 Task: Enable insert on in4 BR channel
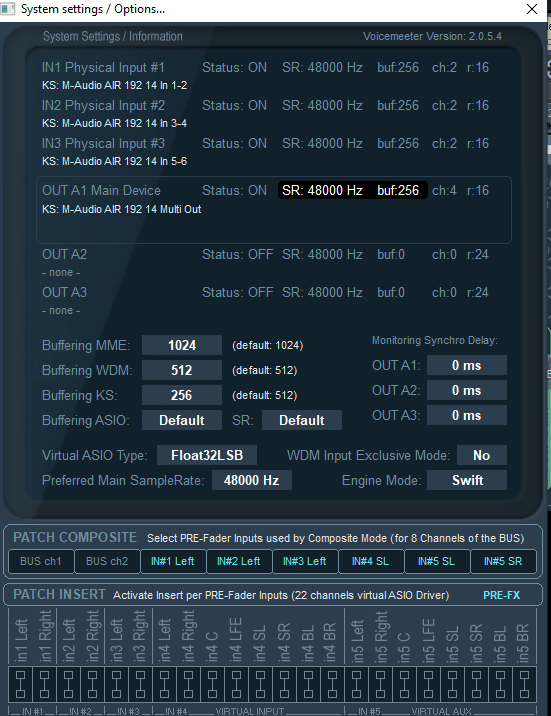(332, 684)
